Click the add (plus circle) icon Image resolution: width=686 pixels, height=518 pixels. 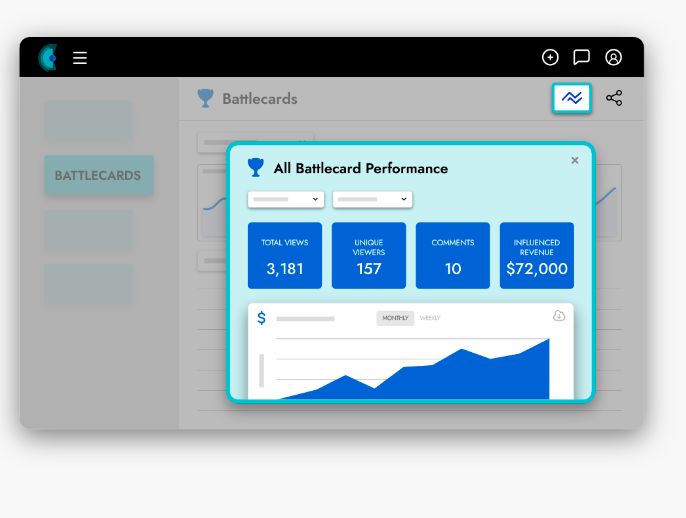[550, 57]
